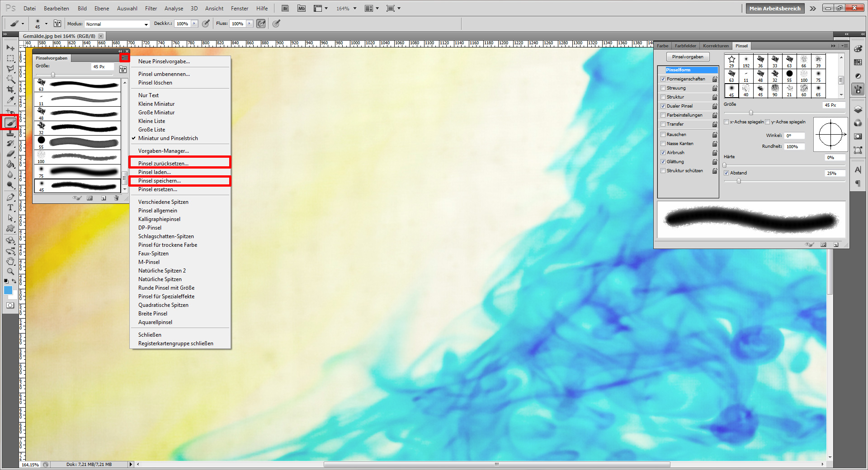Click the Mein Arbeitsbereich button
Screen dimensions: 868x470
pyautogui.click(x=774, y=8)
